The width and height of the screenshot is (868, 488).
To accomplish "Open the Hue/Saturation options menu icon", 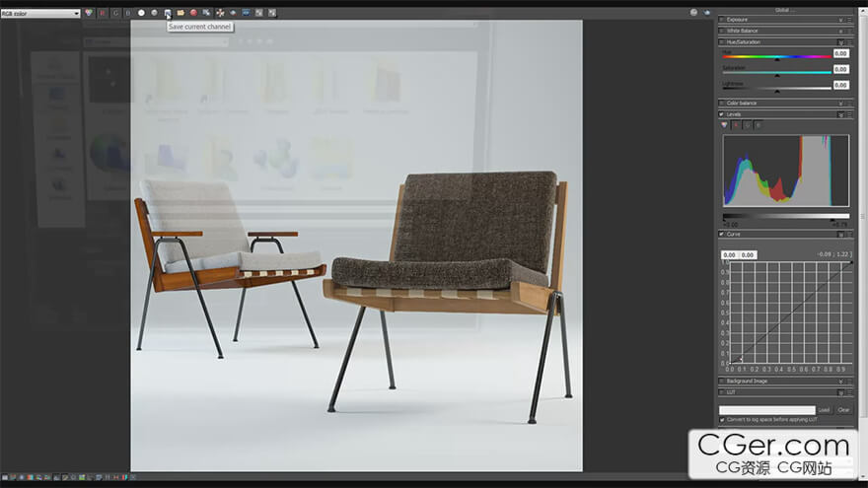I will point(849,42).
